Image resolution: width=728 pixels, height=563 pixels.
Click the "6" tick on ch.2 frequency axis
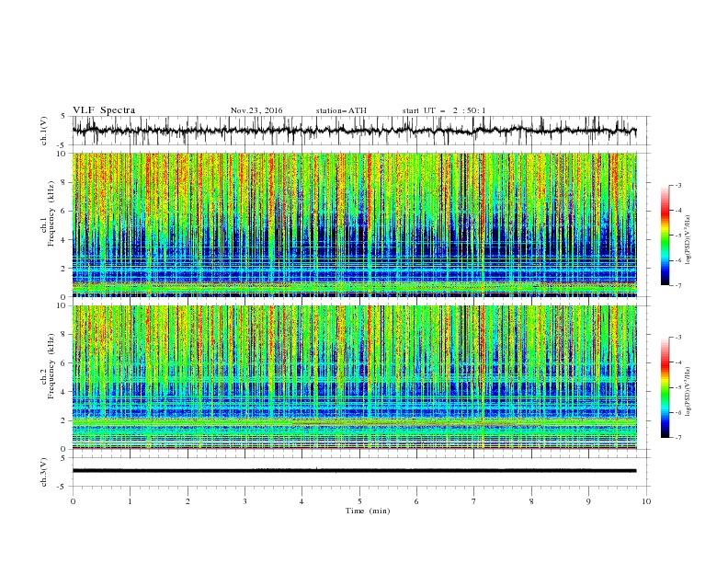63,363
